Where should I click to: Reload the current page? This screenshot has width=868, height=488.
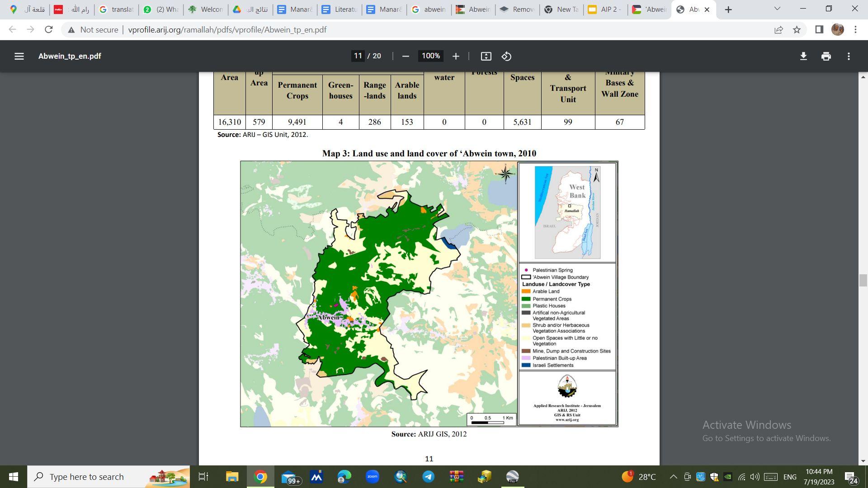49,30
